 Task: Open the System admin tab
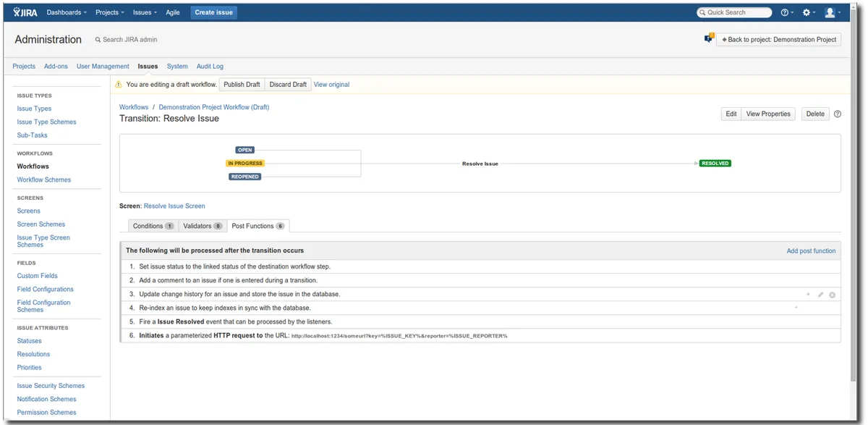(x=177, y=66)
